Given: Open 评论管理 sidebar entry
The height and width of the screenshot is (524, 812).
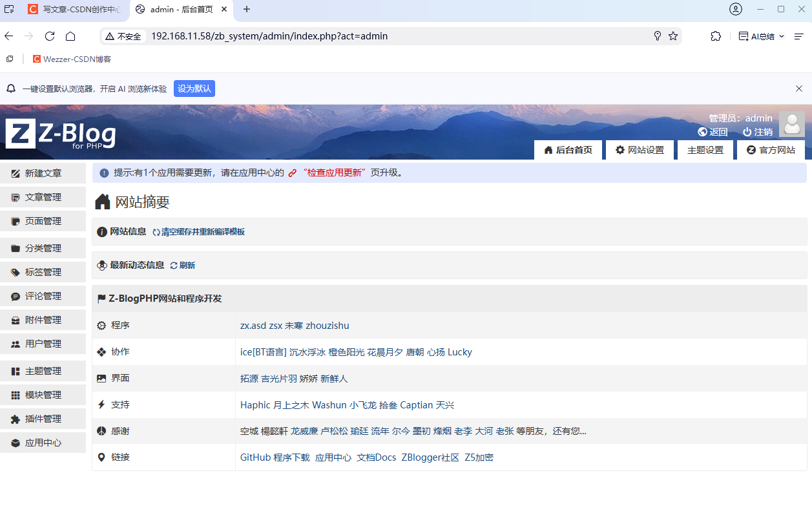Looking at the screenshot, I should click(43, 296).
